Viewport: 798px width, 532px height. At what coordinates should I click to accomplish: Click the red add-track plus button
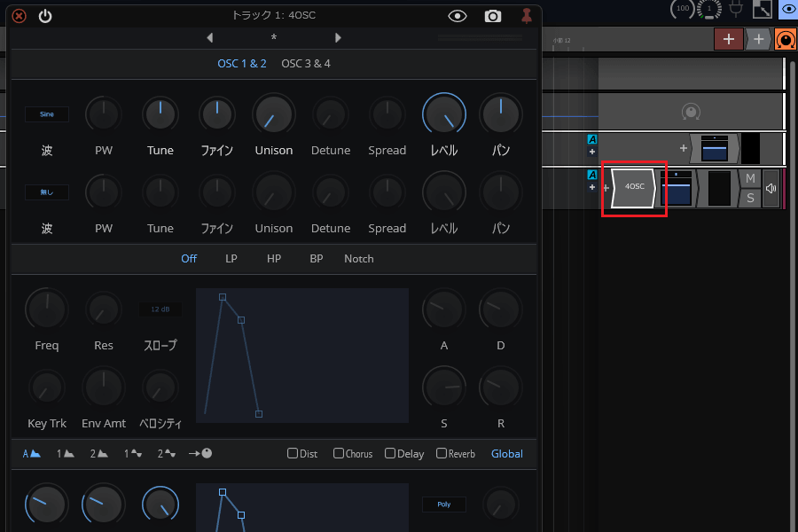(728, 39)
